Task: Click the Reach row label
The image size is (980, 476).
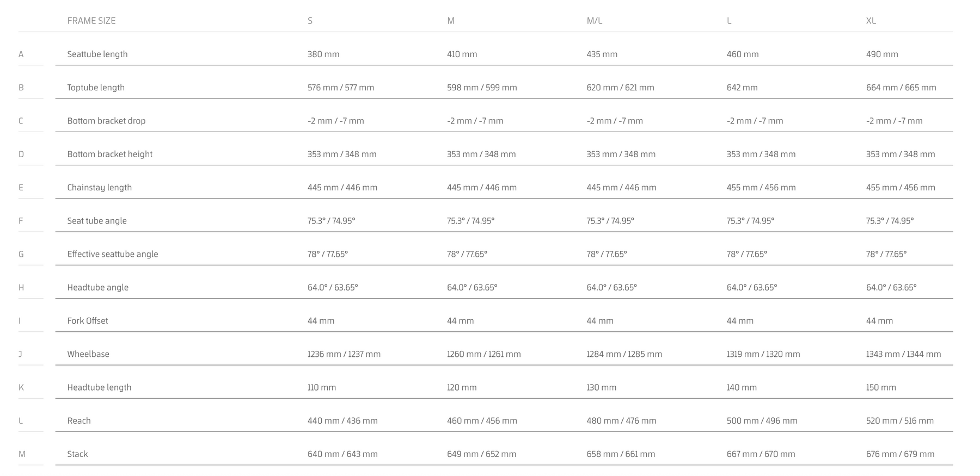Action: (x=79, y=421)
